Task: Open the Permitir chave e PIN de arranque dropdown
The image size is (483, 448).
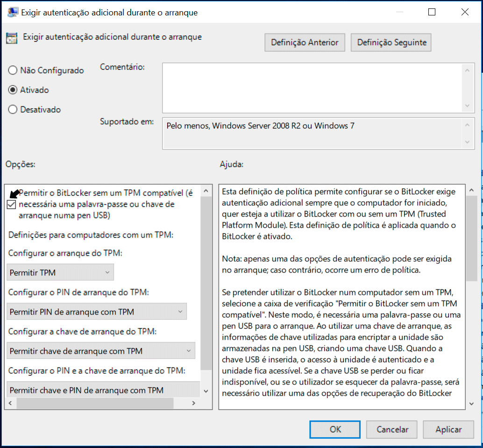Action: coord(104,390)
